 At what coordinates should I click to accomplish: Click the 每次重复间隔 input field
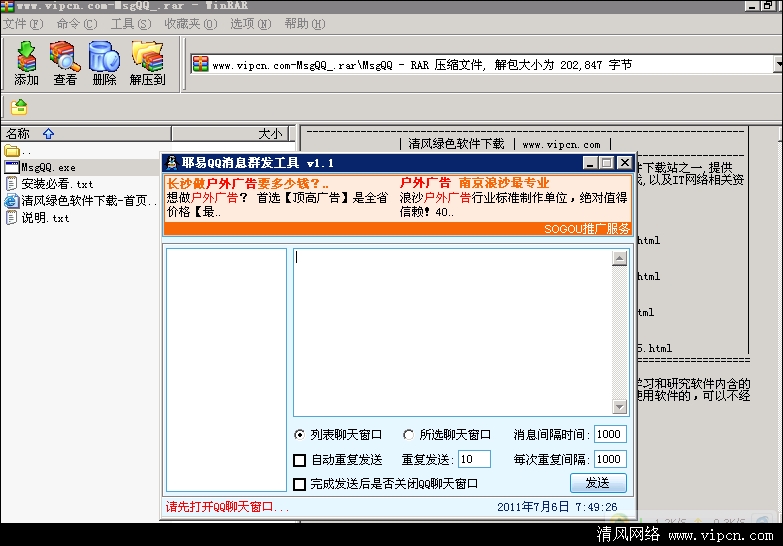click(610, 459)
